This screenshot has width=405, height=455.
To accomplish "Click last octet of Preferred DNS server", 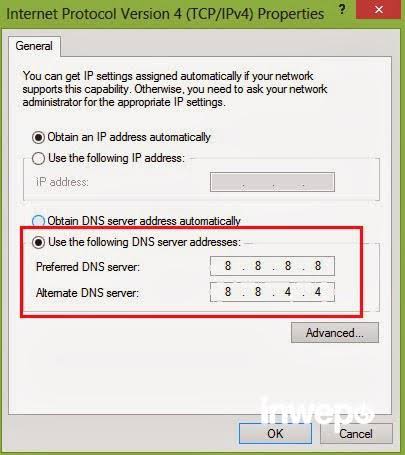I will point(318,266).
